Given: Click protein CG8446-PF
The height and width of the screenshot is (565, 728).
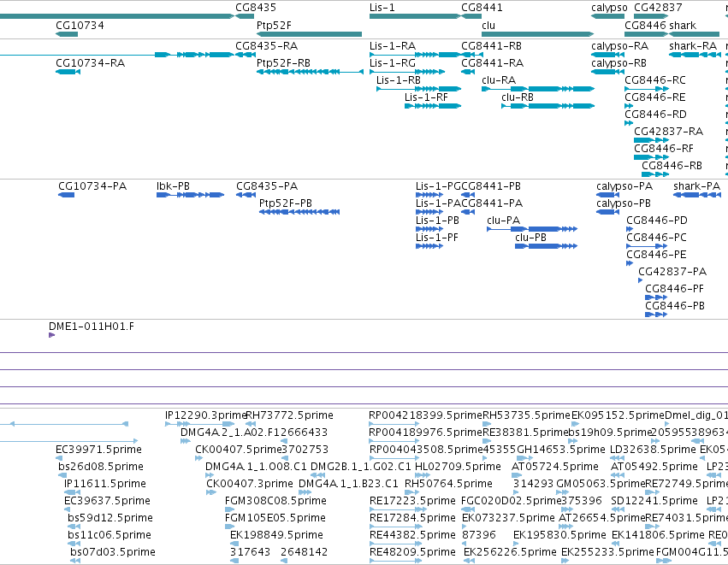Looking at the screenshot, I should pyautogui.click(x=674, y=289).
